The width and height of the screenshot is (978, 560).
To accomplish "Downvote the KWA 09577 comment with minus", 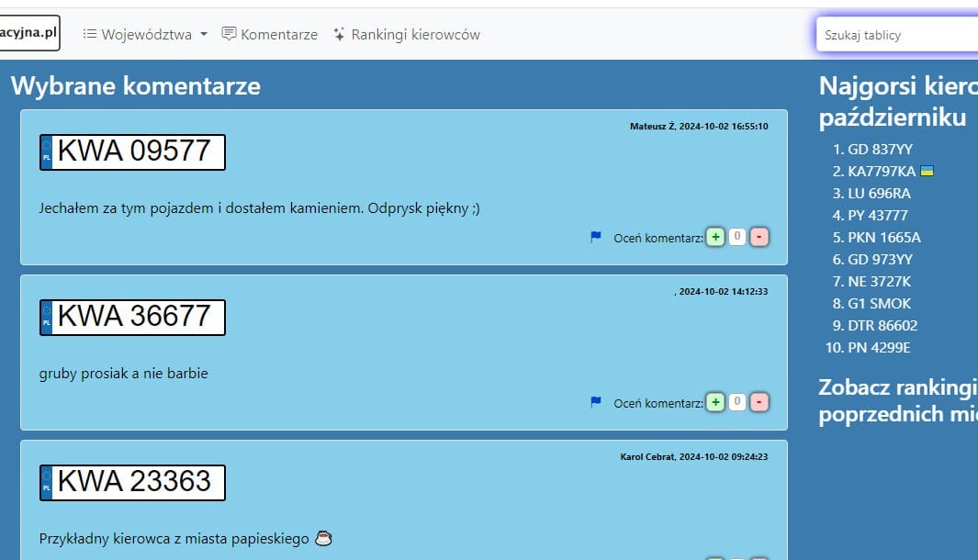I will point(759,237).
